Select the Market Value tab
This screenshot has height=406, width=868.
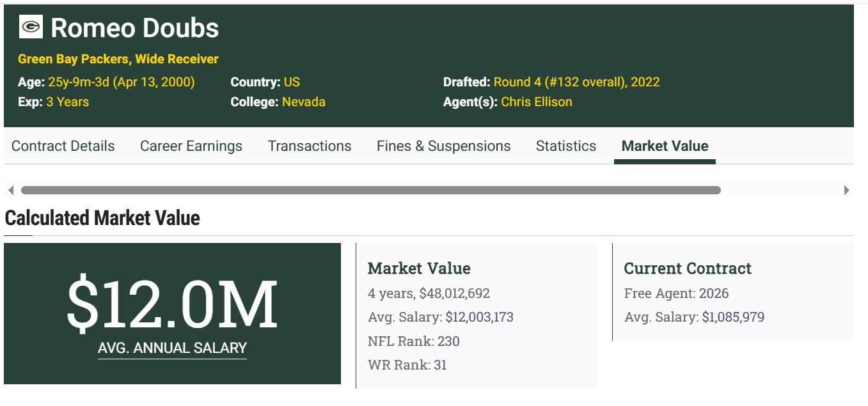tap(665, 146)
